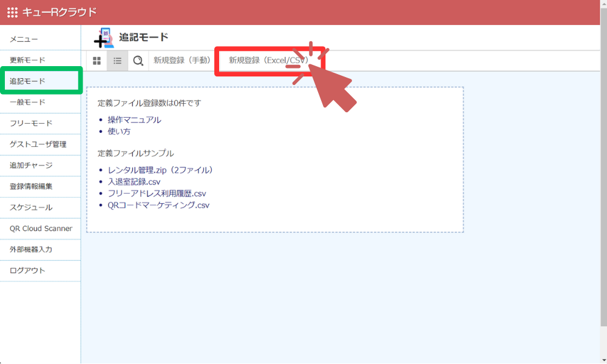Download QRコードマーケティング.csv sample
Screen dimensions: 607x364
point(158,205)
